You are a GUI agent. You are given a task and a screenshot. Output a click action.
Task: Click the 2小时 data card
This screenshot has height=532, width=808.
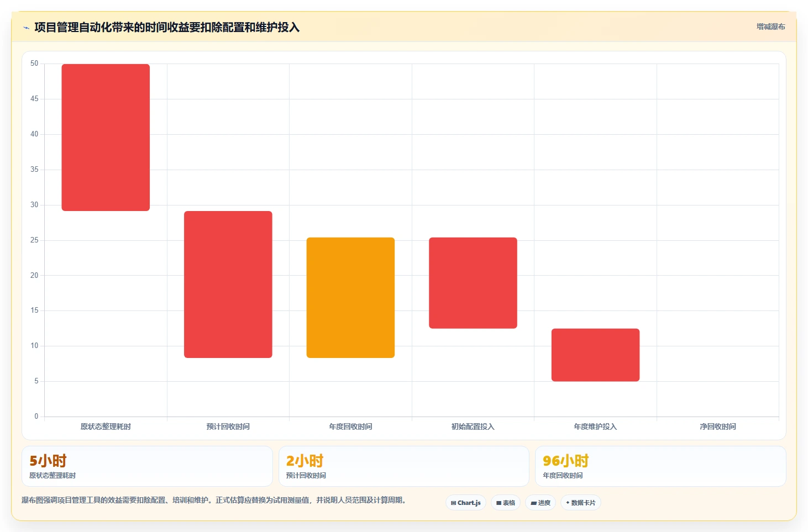pos(404,466)
